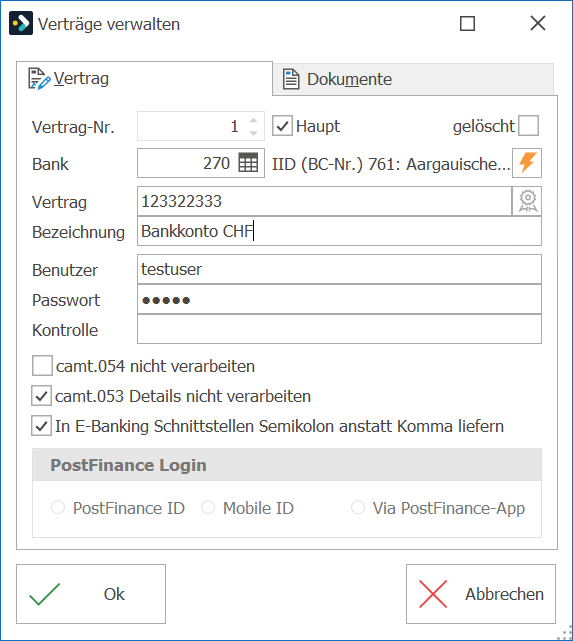This screenshot has width=573, height=641.
Task: Click the Vertrag tab pencil icon
Action: pos(39,78)
